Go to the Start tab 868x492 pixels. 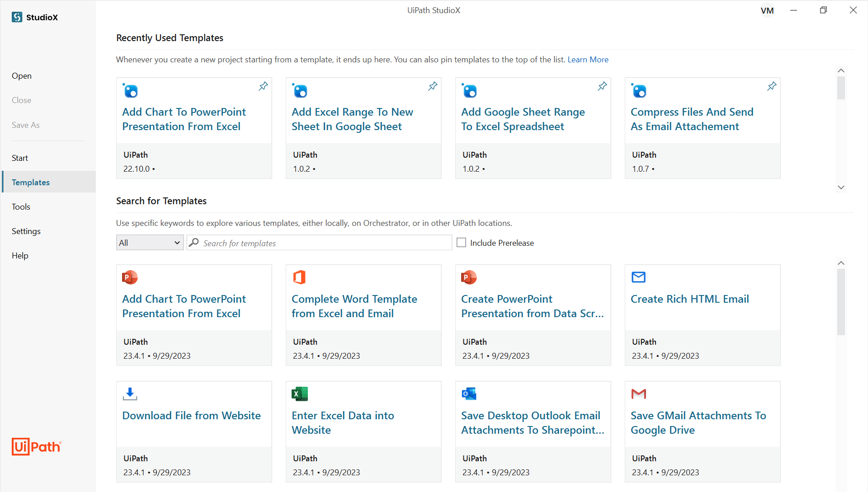[20, 158]
